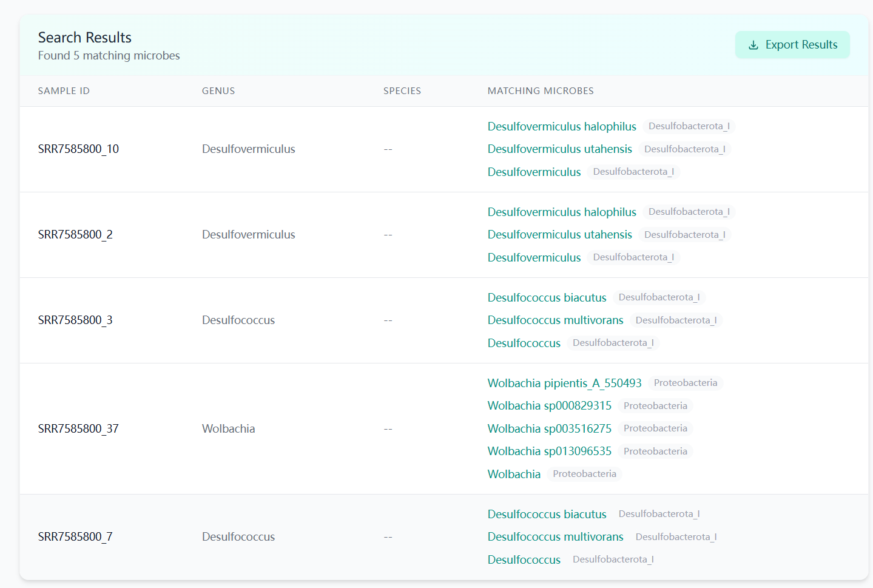This screenshot has width=873, height=588.
Task: Open Desulfococcus genus link in SRR7585800_7 row
Action: 524,559
